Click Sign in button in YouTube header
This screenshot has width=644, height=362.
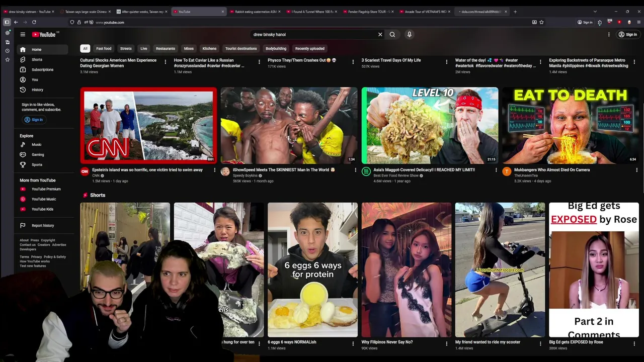628,34
